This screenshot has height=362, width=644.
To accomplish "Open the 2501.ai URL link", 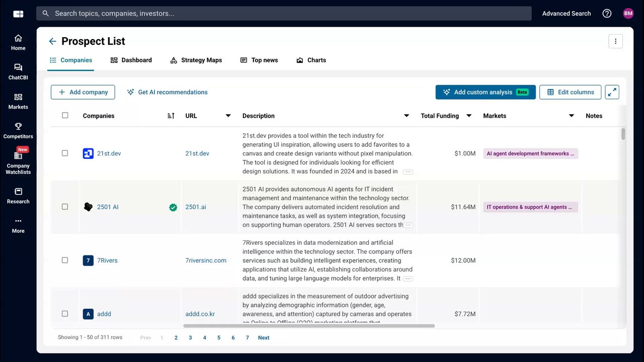I will (196, 207).
